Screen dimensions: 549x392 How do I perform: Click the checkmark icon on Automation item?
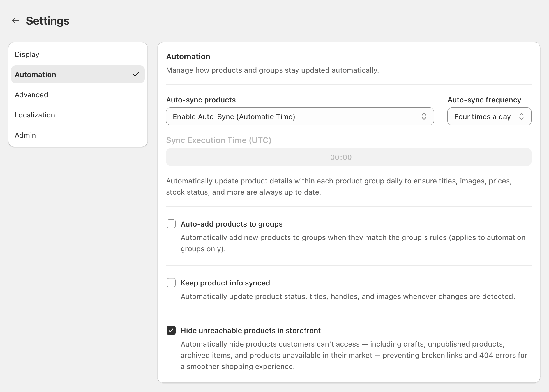coord(136,74)
